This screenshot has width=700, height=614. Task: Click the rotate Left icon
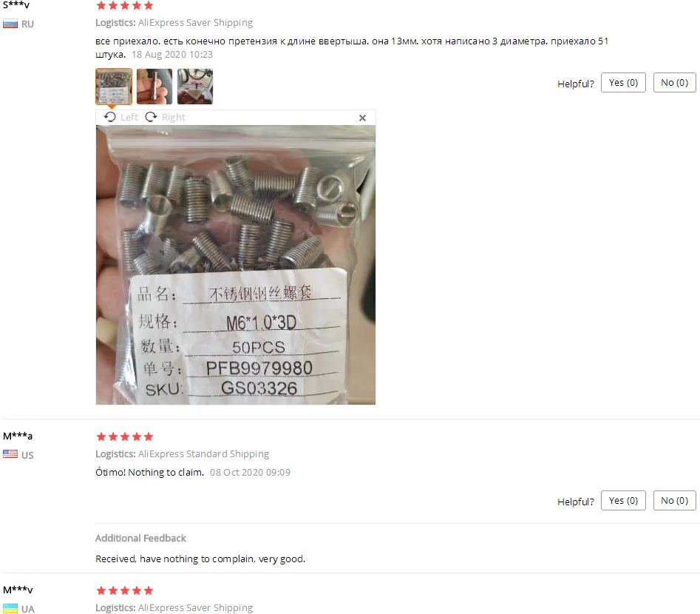pos(110,117)
